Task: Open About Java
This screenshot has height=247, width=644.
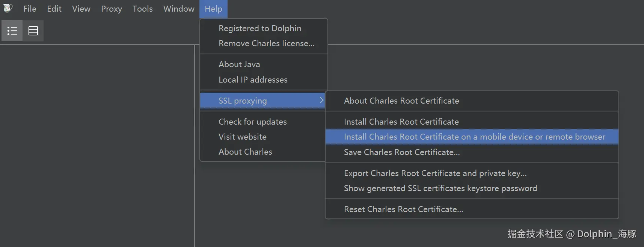Action: click(x=264, y=64)
